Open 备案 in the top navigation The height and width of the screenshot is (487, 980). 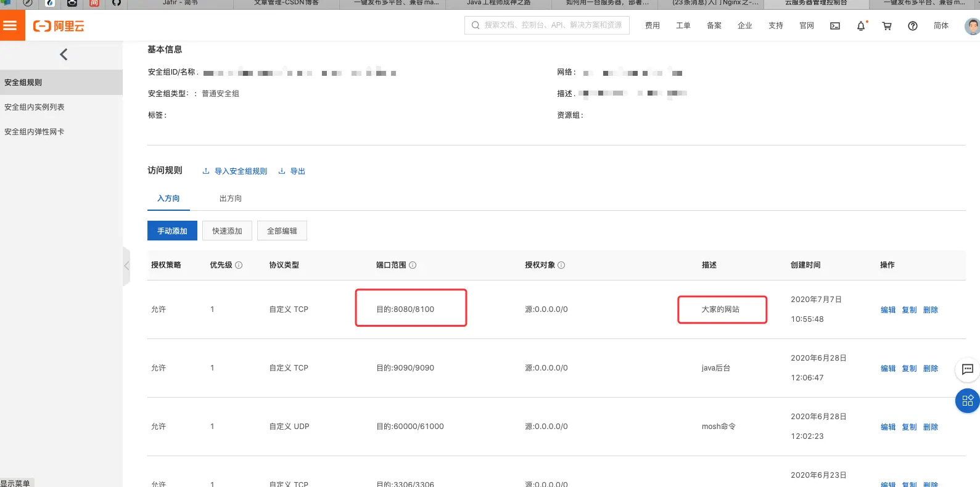pyautogui.click(x=714, y=26)
